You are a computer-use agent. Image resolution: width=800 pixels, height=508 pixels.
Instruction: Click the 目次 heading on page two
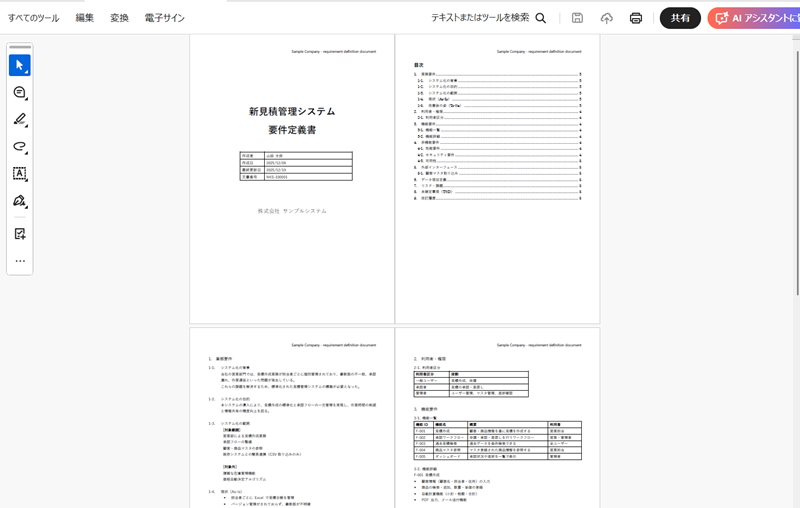(419, 65)
